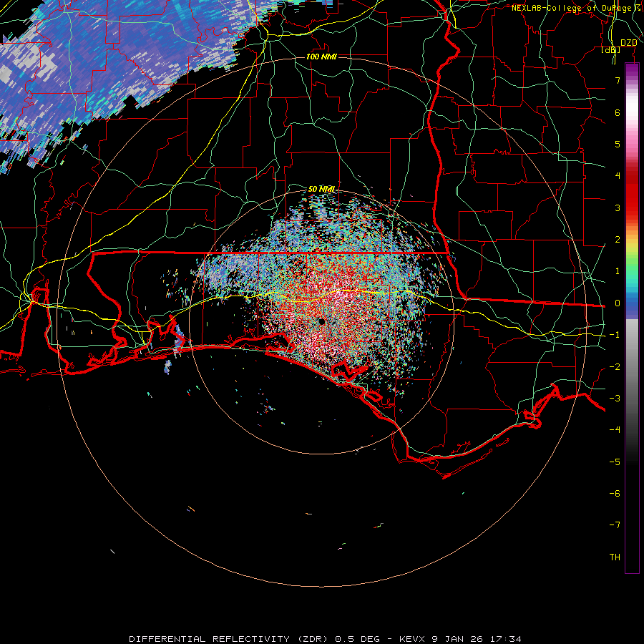Click the 5 value on the dB scale
This screenshot has height=644, width=644.
(x=618, y=144)
